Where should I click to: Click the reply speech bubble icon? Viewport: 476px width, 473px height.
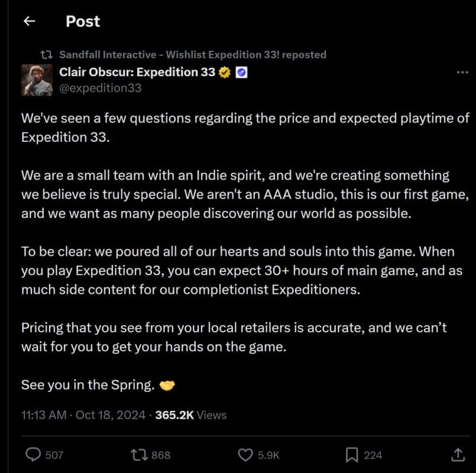click(34, 455)
